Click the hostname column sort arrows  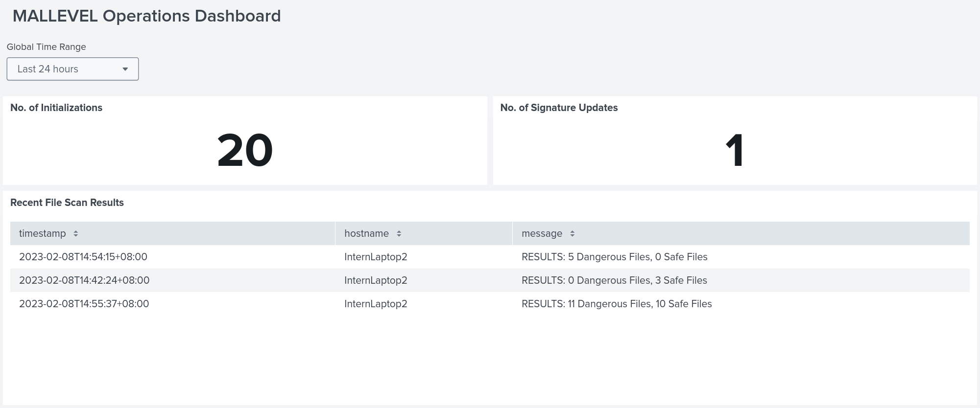[399, 234]
